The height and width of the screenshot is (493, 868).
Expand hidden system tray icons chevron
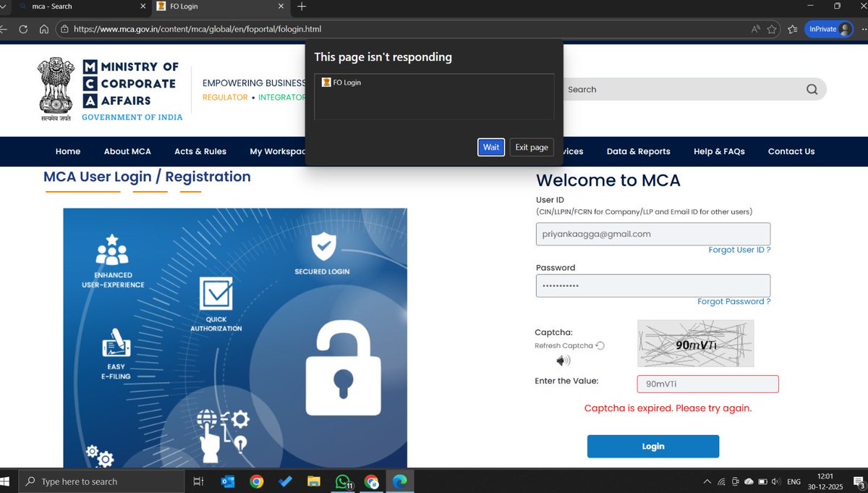click(x=707, y=481)
